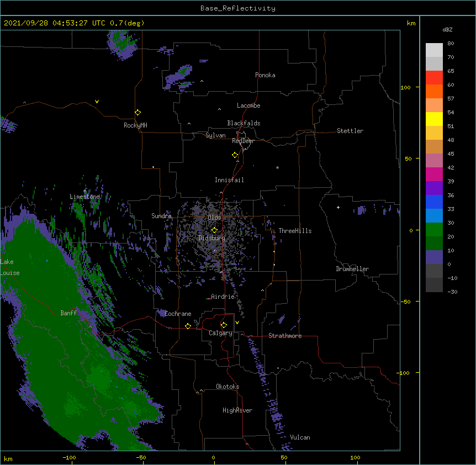Pick the purple swatch between 39 and 36
The height and width of the screenshot is (465, 476).
434,188
